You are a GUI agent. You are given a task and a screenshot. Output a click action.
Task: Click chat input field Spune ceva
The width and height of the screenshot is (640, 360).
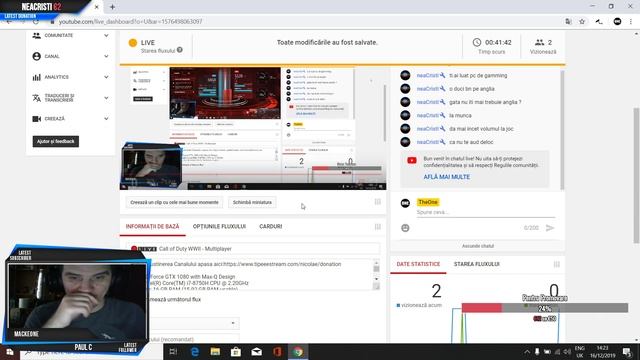(486, 212)
